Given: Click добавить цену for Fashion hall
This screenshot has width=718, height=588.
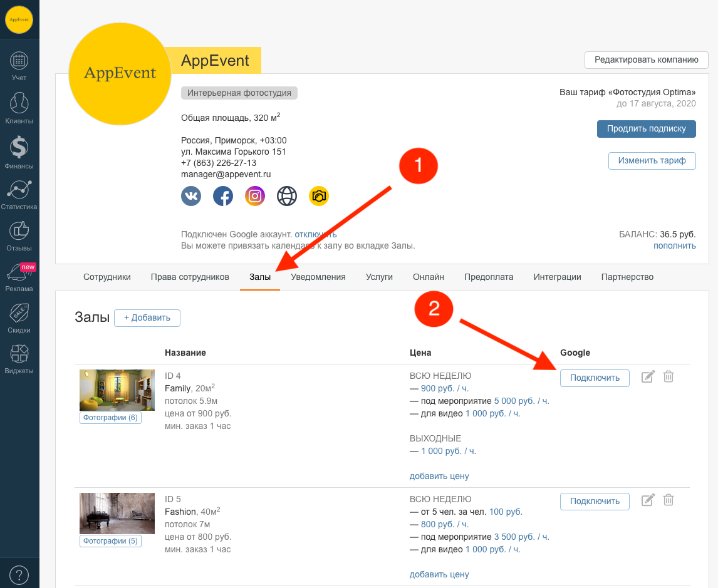Looking at the screenshot, I should pos(439,574).
